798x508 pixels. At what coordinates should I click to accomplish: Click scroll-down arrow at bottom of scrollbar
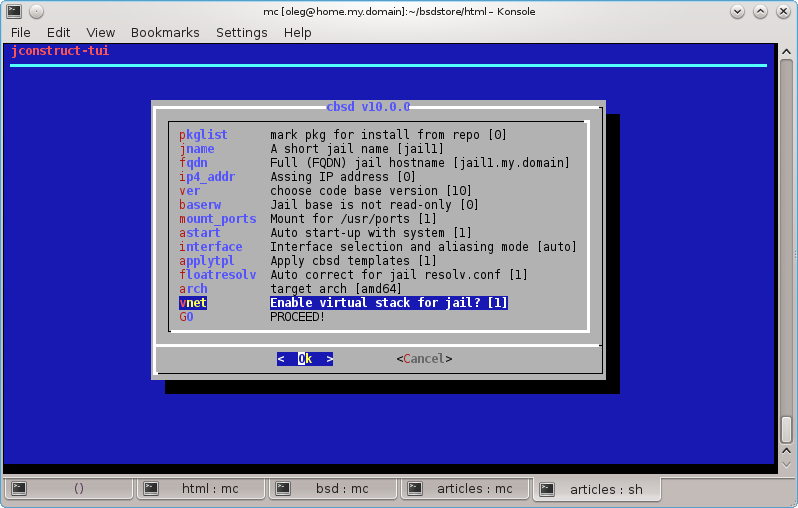point(786,465)
